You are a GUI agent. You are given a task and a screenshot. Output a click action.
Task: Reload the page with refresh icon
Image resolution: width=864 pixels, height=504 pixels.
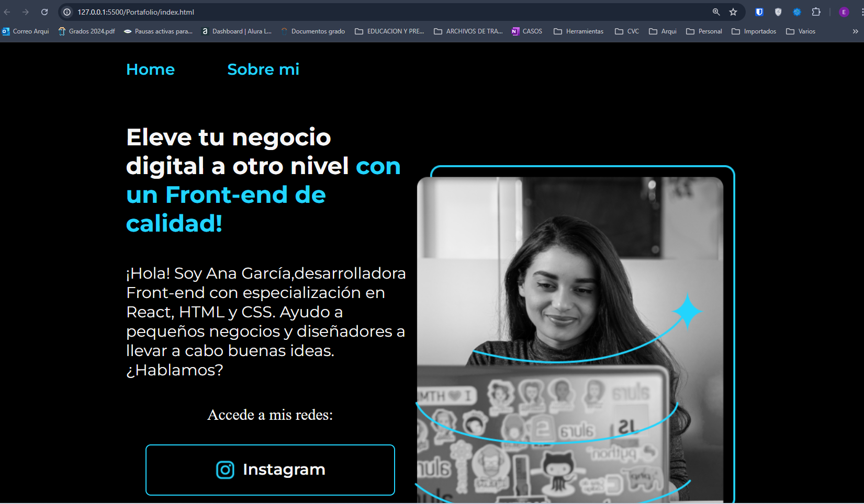[x=44, y=12]
